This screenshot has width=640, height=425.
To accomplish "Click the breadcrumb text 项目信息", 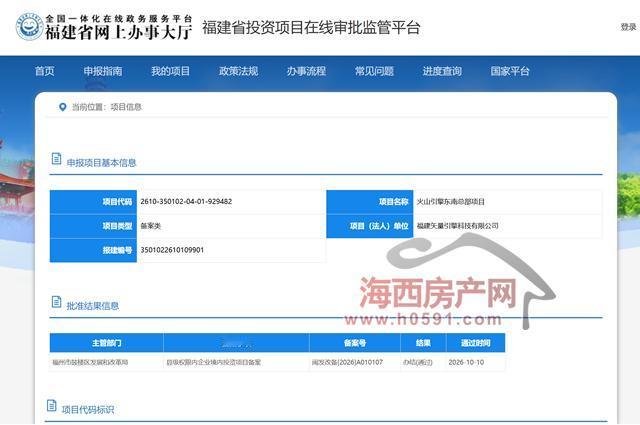I will click(x=126, y=107).
